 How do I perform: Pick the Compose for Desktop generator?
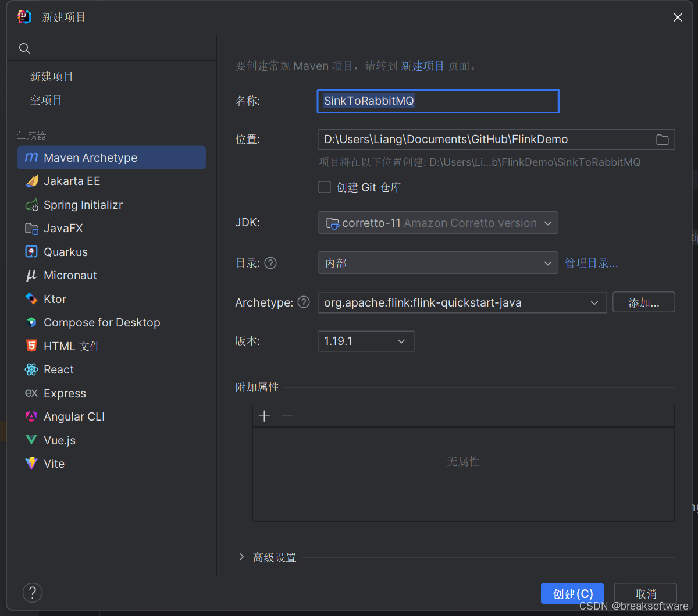102,322
